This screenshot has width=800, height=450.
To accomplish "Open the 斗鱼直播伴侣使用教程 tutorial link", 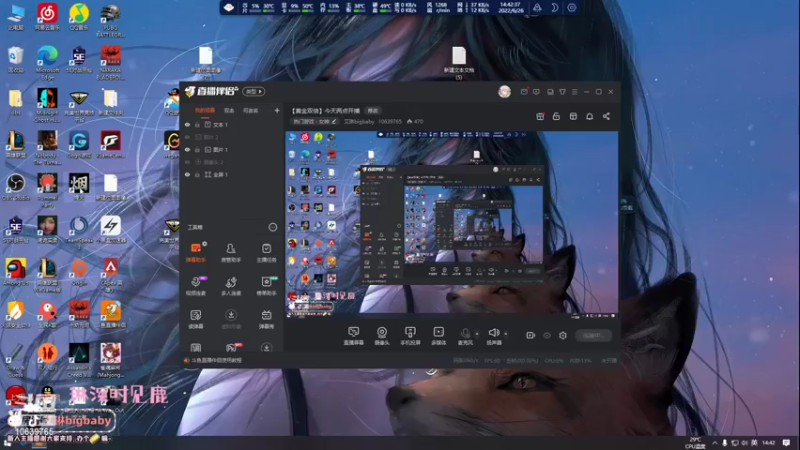I will (x=216, y=360).
